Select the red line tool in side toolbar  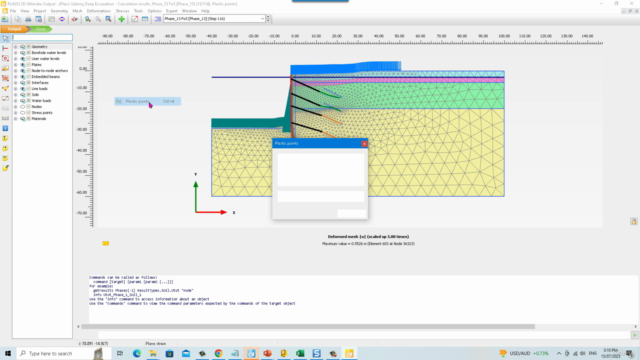5,49
